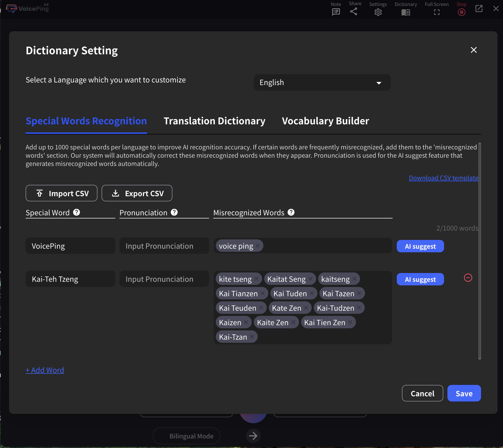Switch to Translation Dictionary tab

point(214,121)
